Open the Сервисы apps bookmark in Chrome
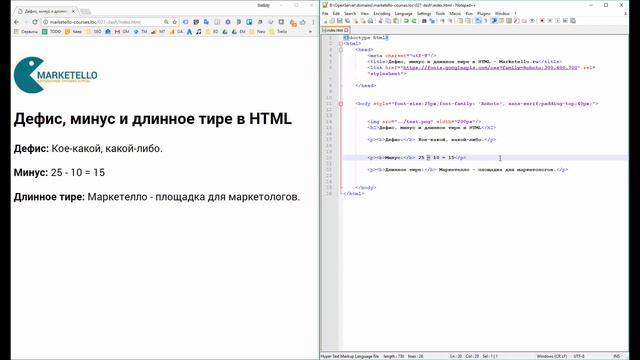Image resolution: width=640 pixels, height=360 pixels. 25,31
